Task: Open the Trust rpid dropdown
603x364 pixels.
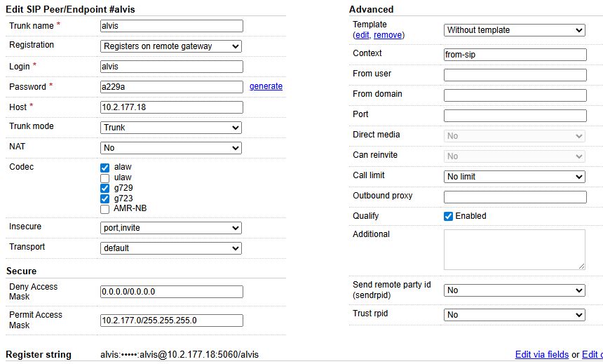Action: 514,315
